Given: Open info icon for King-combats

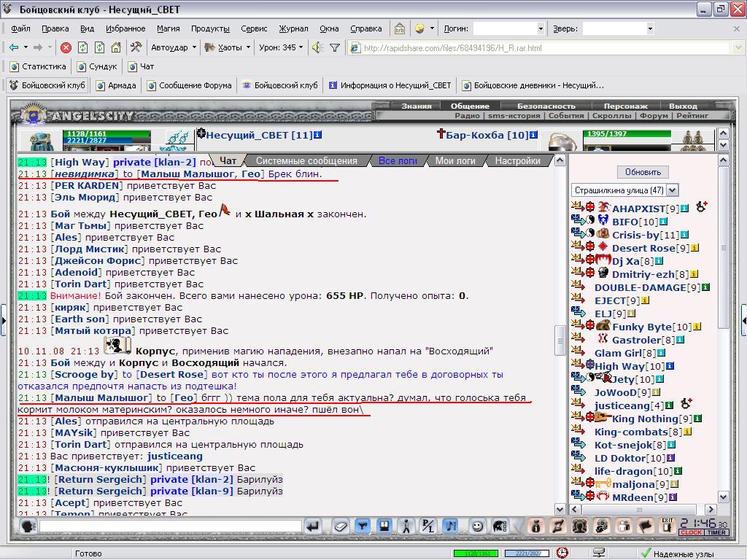Looking at the screenshot, I should tap(687, 432).
